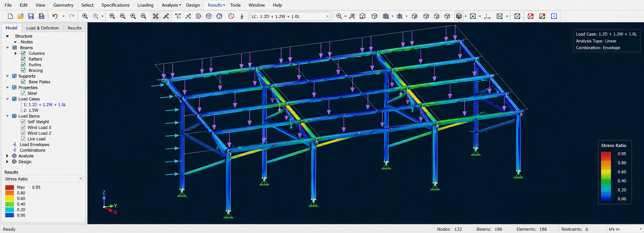Click the red Max 0.95 legend swatch

[10, 187]
